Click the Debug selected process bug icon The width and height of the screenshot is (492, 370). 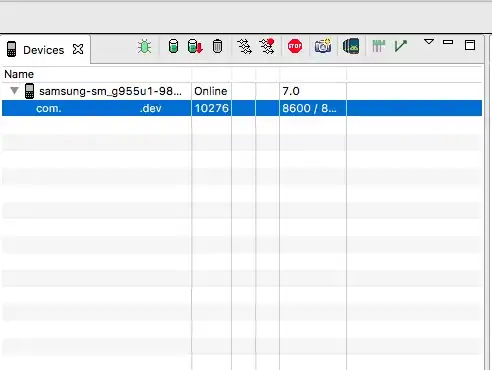[144, 46]
